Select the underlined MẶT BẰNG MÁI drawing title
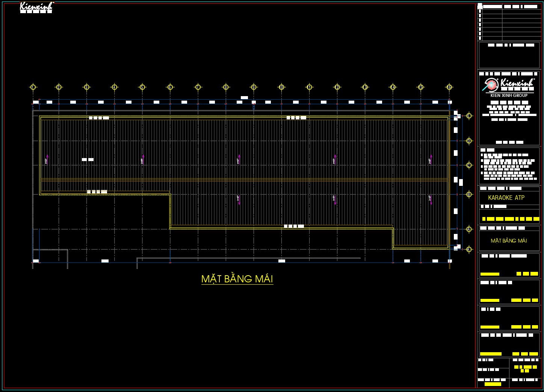 pos(237,279)
